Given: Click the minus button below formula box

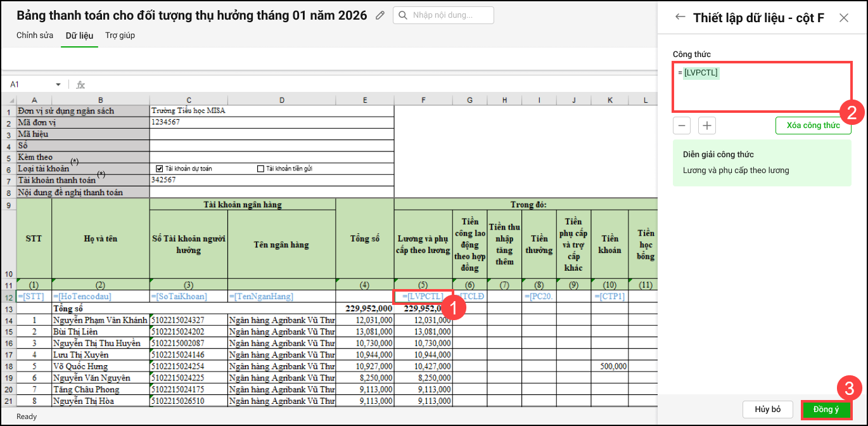Looking at the screenshot, I should point(682,126).
